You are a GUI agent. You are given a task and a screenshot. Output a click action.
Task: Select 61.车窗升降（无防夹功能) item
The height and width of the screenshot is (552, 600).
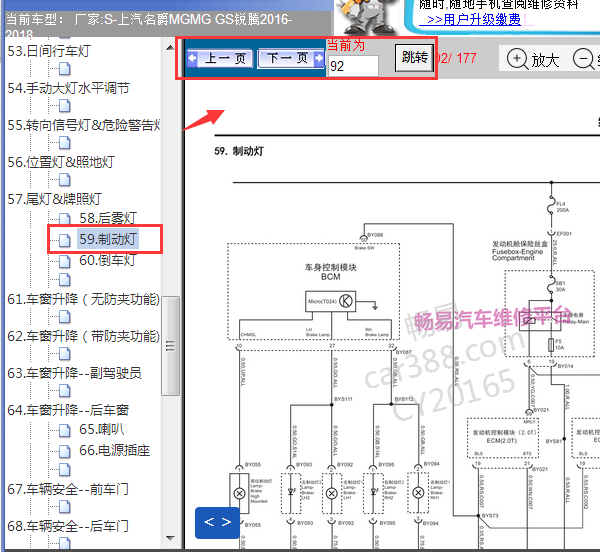(83, 299)
